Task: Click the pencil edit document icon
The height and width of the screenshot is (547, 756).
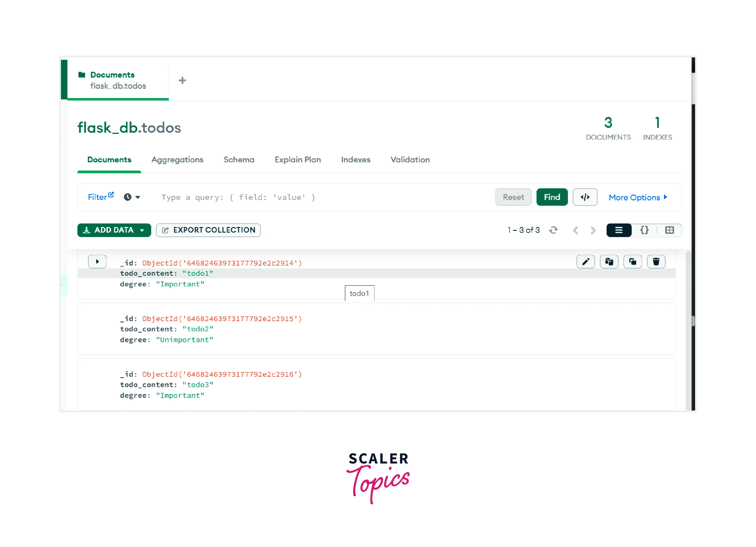Action: 585,262
